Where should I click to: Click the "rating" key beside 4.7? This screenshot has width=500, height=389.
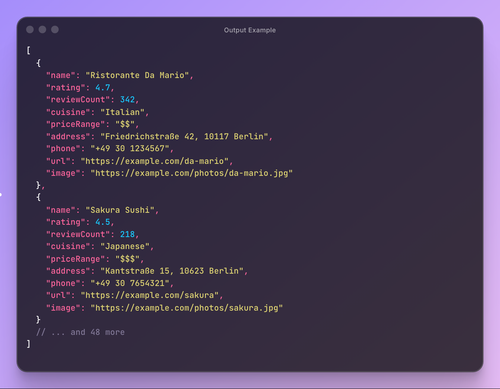66,88
